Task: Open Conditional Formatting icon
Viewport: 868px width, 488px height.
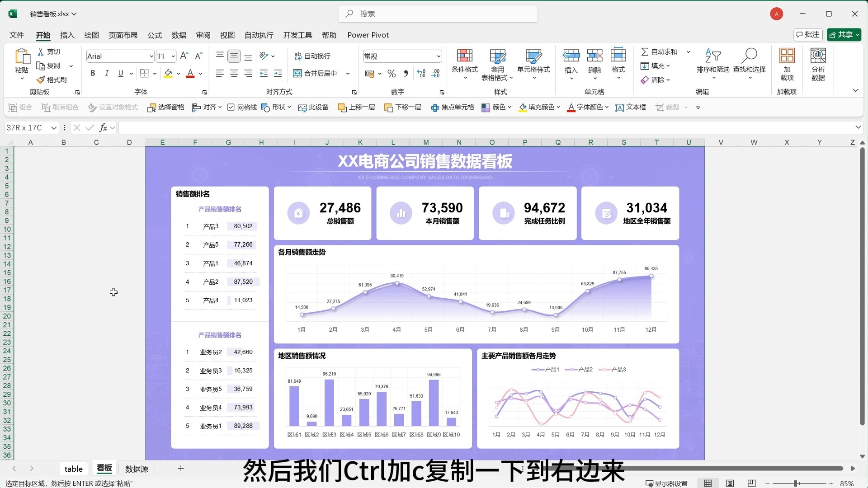Action: pyautogui.click(x=464, y=56)
